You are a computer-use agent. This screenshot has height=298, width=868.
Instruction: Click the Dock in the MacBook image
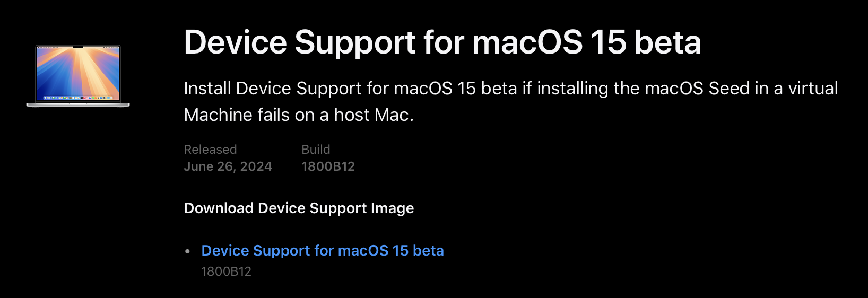click(78, 98)
